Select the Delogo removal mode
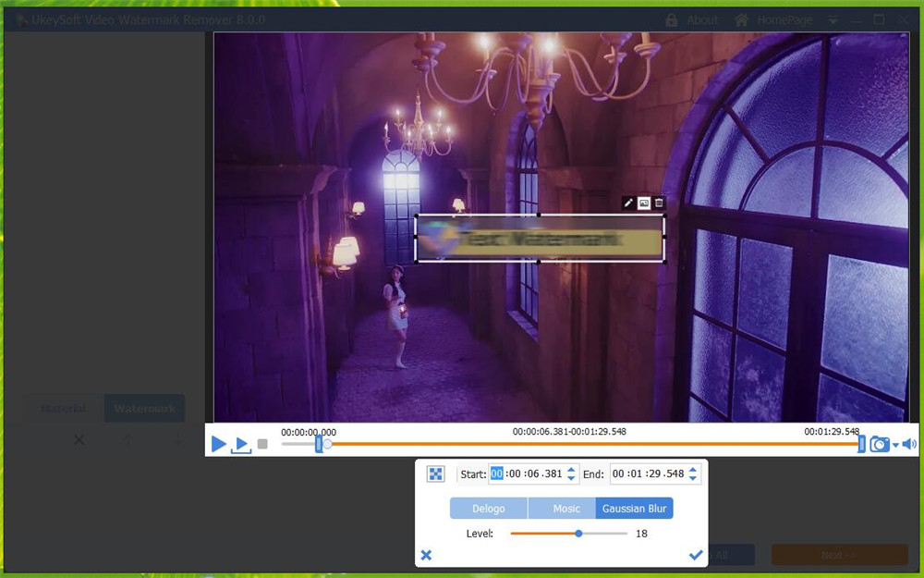924x578 pixels. tap(489, 508)
